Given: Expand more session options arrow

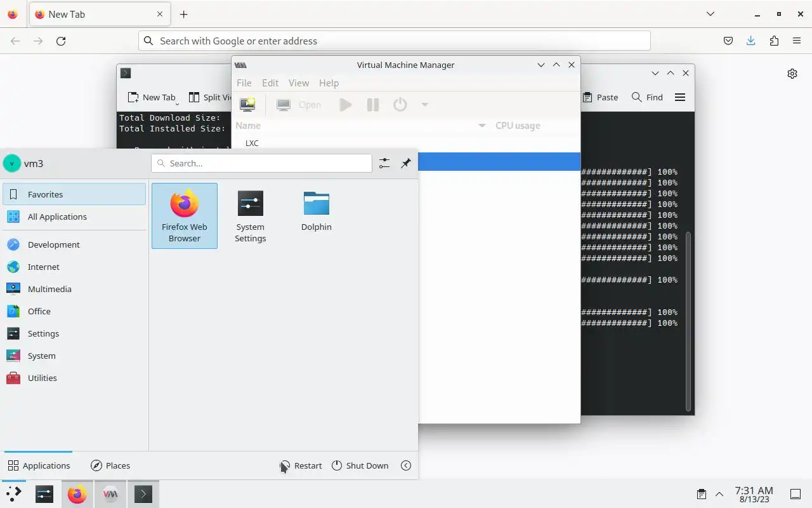Looking at the screenshot, I should point(406,465).
